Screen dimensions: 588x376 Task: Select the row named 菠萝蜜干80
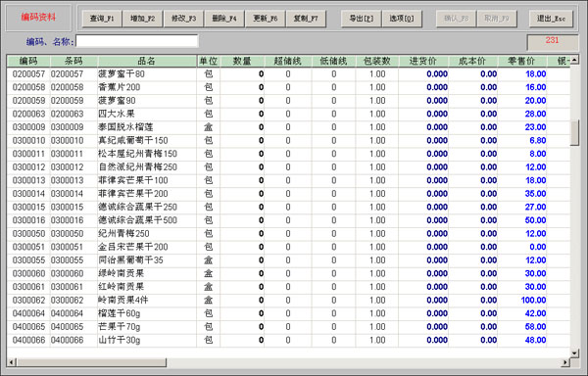pos(288,73)
